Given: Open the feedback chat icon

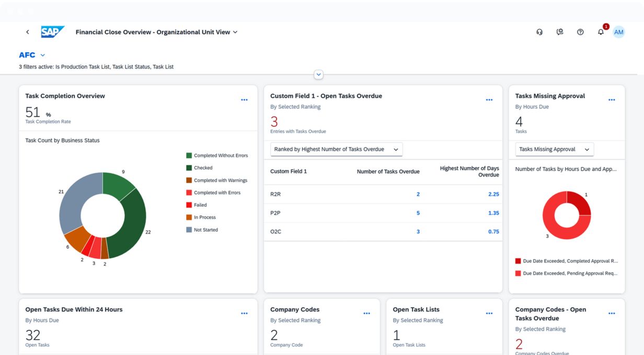Looking at the screenshot, I should [560, 32].
